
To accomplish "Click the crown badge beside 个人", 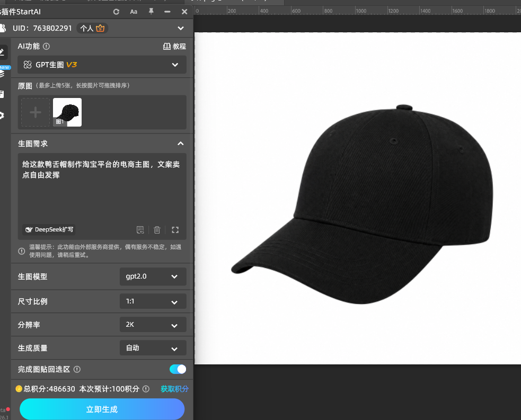I will [x=100, y=28].
